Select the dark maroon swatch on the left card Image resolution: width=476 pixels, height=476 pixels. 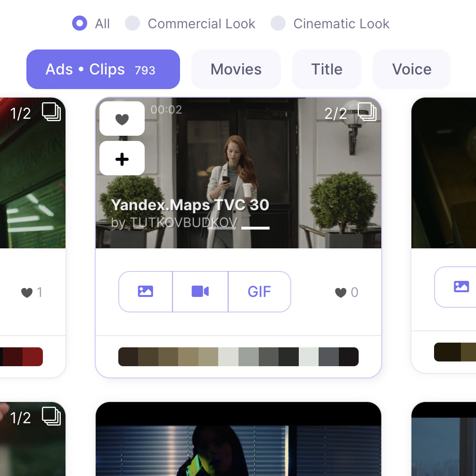click(x=13, y=357)
